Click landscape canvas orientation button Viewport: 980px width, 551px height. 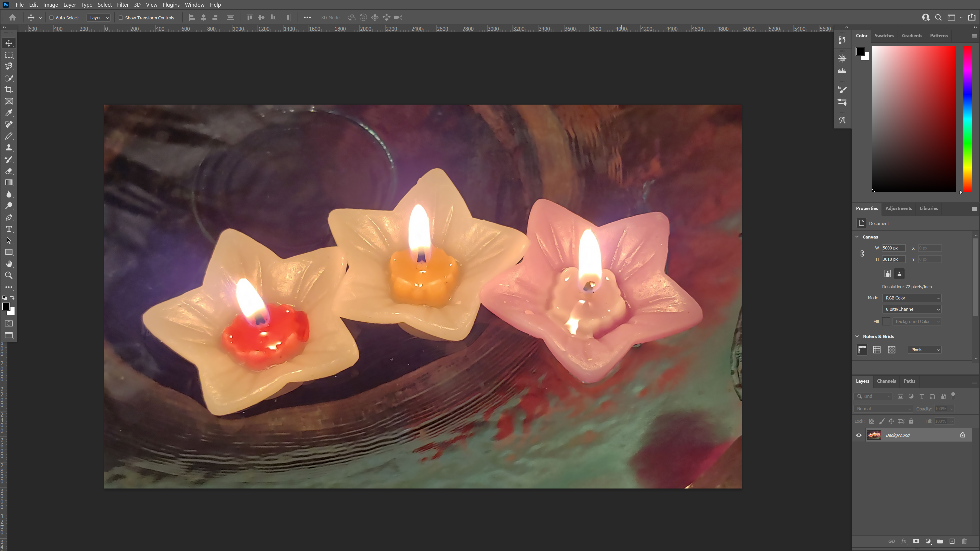[x=899, y=273]
